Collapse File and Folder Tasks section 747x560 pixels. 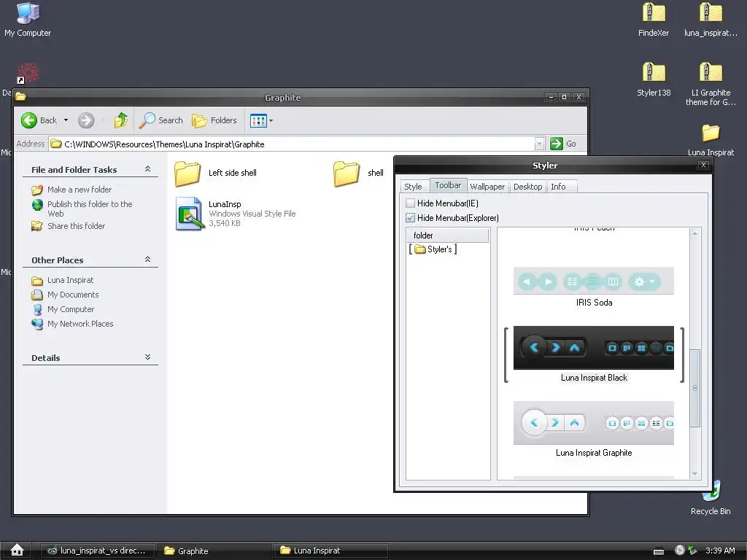tap(147, 169)
